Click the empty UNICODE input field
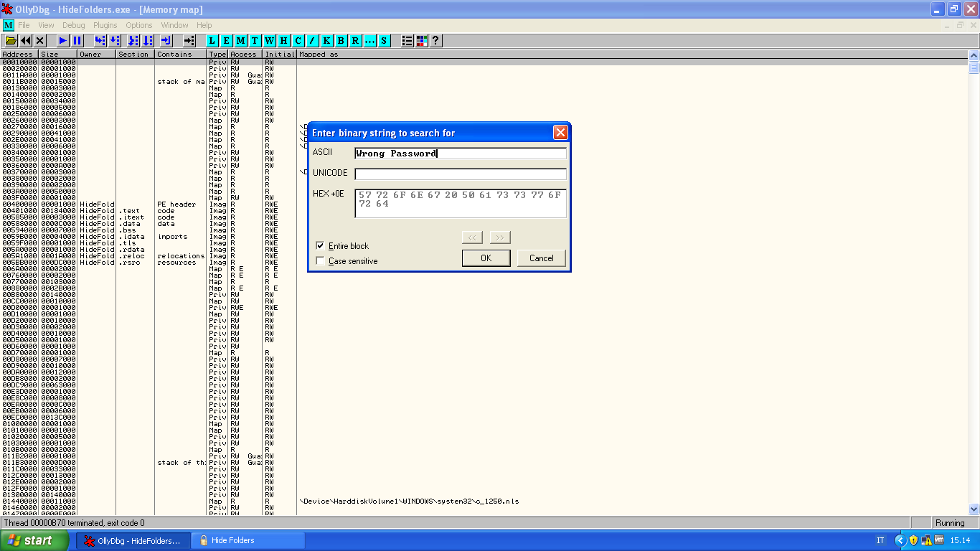 pos(461,174)
